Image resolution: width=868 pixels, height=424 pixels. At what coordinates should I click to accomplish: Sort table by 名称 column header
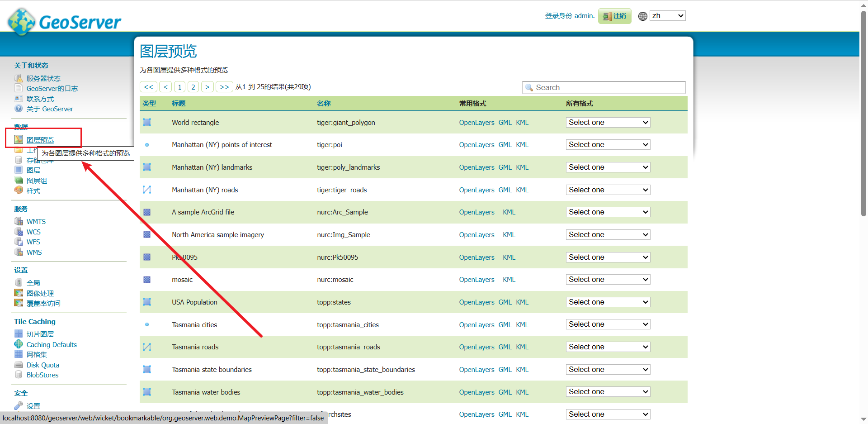pyautogui.click(x=324, y=103)
